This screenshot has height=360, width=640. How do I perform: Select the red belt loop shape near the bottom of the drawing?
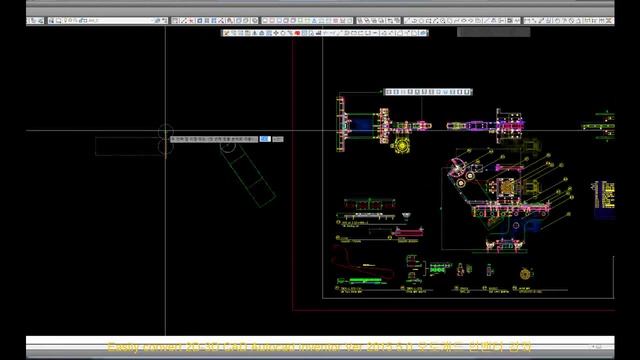click(x=362, y=263)
